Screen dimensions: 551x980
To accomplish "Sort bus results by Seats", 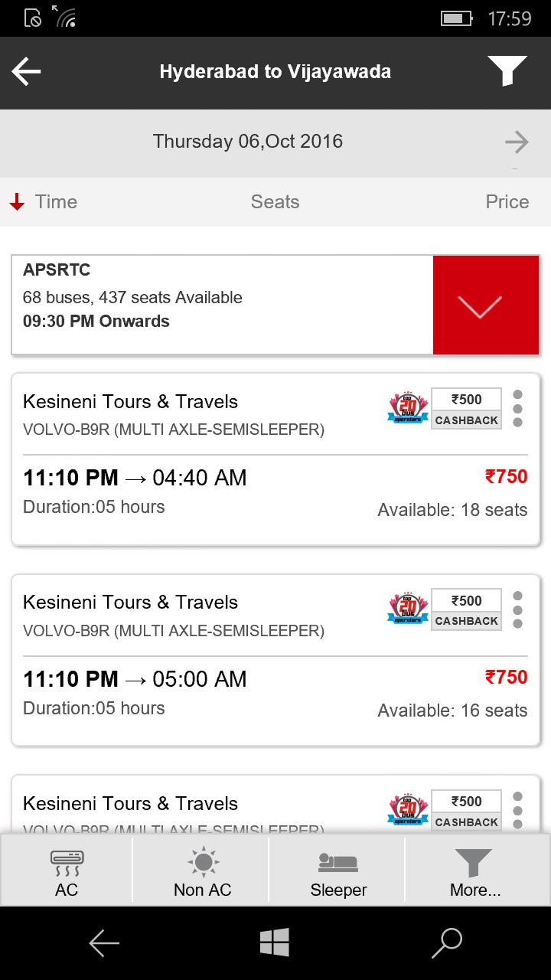I will [x=275, y=202].
